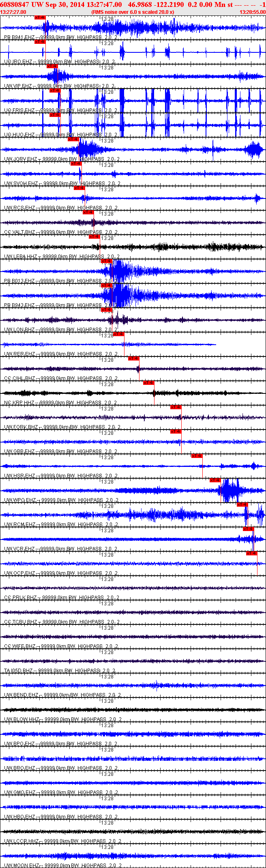This screenshot has height=868, width=266.
Task: Select the red pick marker on UW.RER trace
Action: tap(119, 334)
